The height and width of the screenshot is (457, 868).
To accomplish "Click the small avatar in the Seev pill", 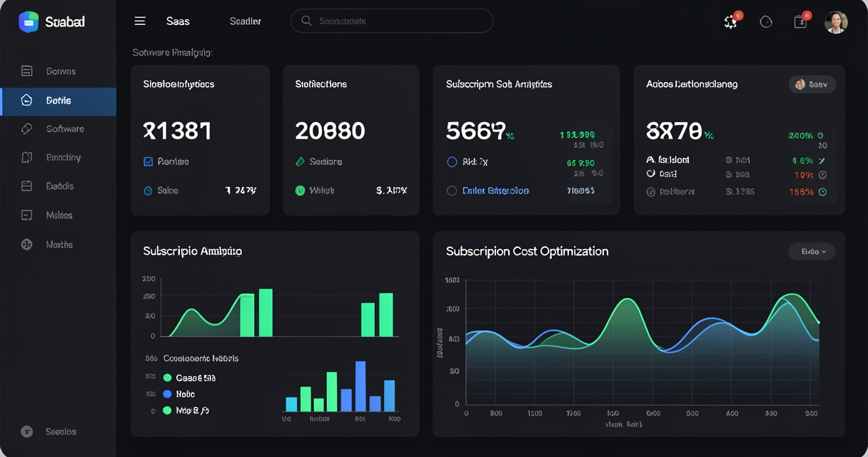I will [x=800, y=84].
